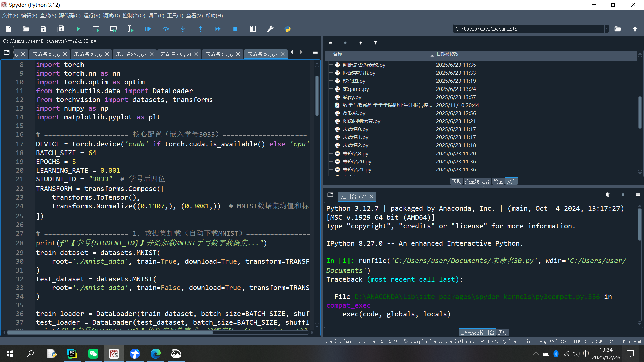The width and height of the screenshot is (644, 362).
Task: Open the 运行(R) menu
Action: click(x=92, y=16)
